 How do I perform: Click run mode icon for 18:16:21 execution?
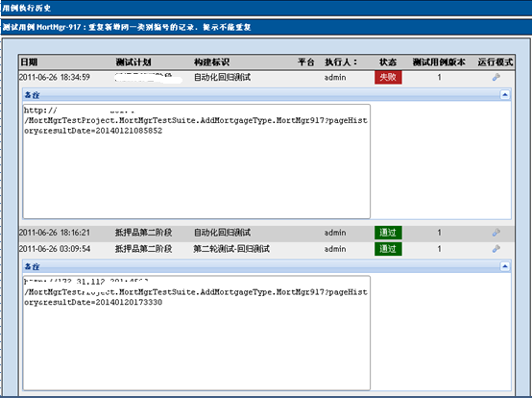pyautogui.click(x=496, y=233)
